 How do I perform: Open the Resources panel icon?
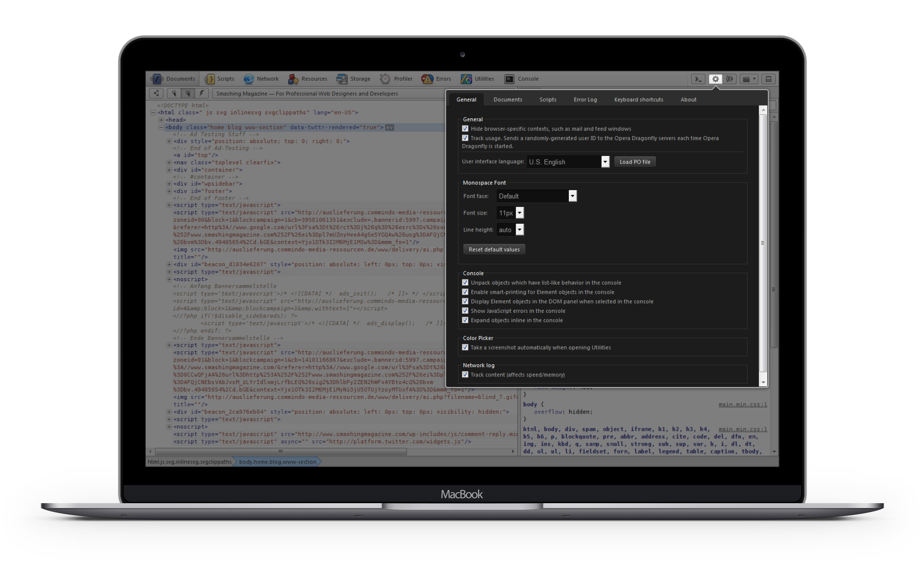(x=293, y=79)
